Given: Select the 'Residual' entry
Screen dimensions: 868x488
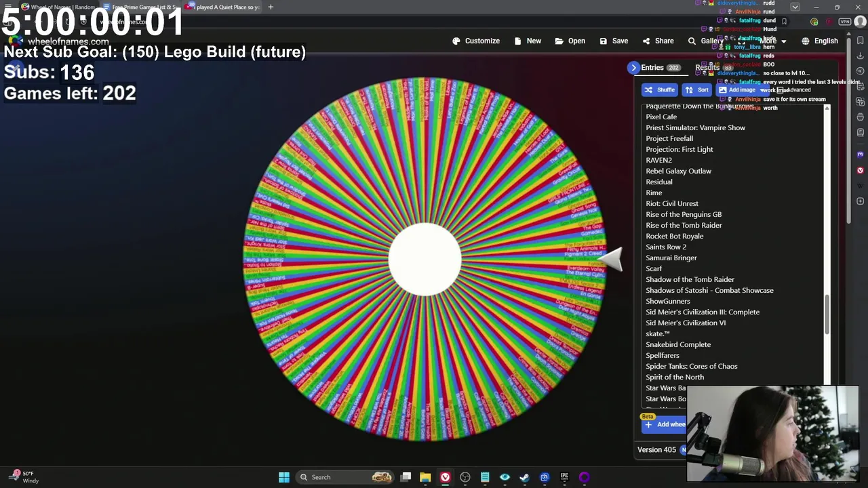Looking at the screenshot, I should [x=658, y=182].
